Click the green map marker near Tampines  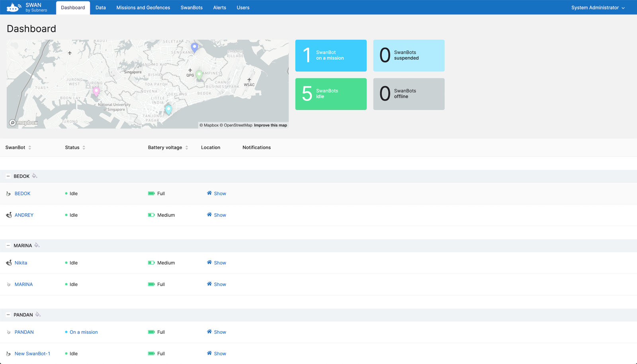[x=199, y=75]
